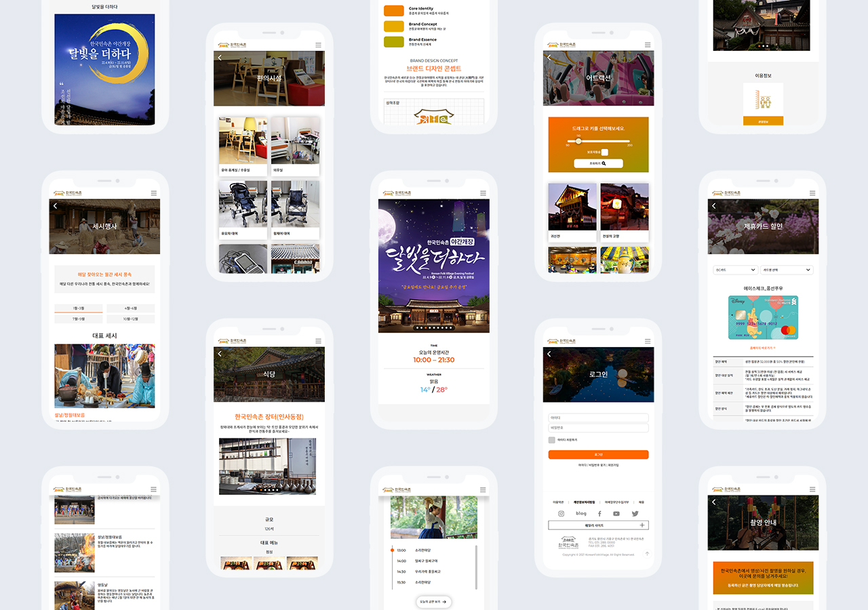
Task: Go back from the 식당 screen
Action: tap(220, 354)
